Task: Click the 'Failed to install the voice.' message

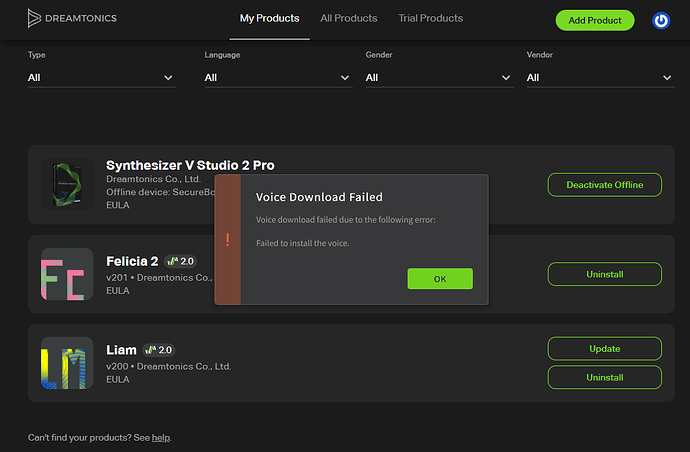Action: tap(303, 243)
